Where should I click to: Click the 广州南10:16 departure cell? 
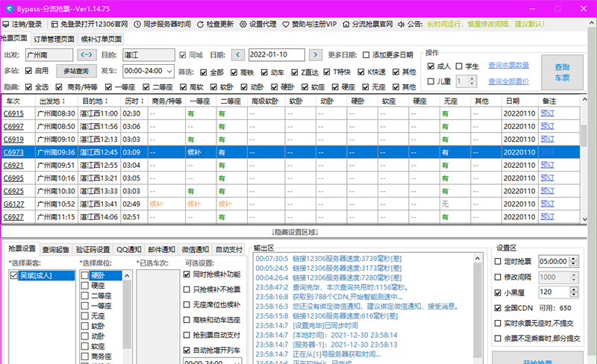pyautogui.click(x=57, y=178)
